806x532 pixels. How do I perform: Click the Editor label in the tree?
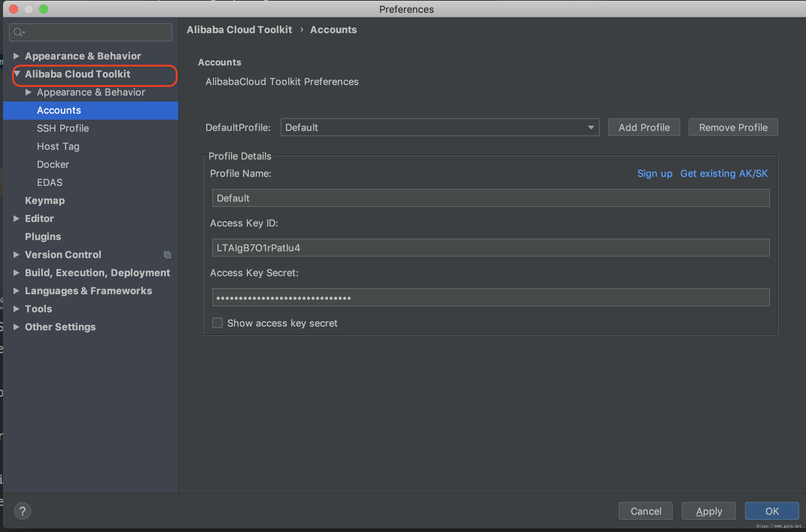(39, 219)
